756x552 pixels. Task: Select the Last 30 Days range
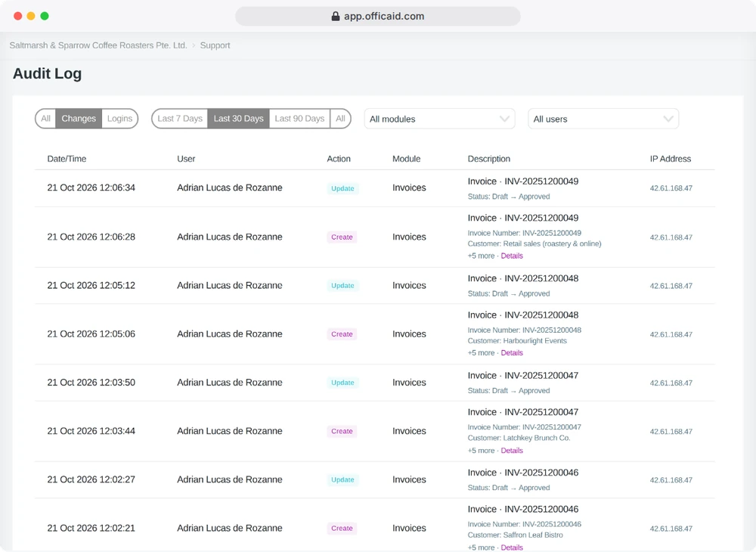[x=238, y=119]
